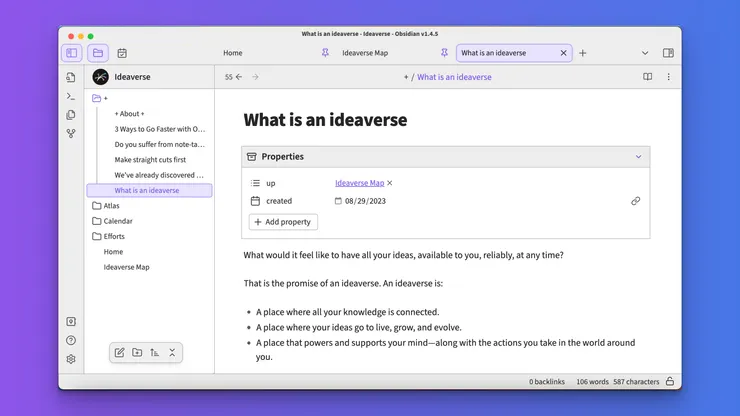Open settings gear icon
This screenshot has width=740, height=416.
71,359
